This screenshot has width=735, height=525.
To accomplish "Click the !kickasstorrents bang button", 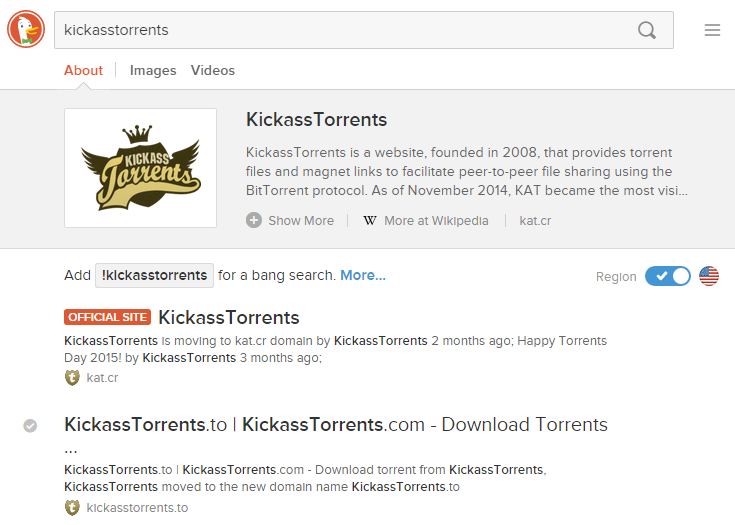I will pyautogui.click(x=154, y=275).
